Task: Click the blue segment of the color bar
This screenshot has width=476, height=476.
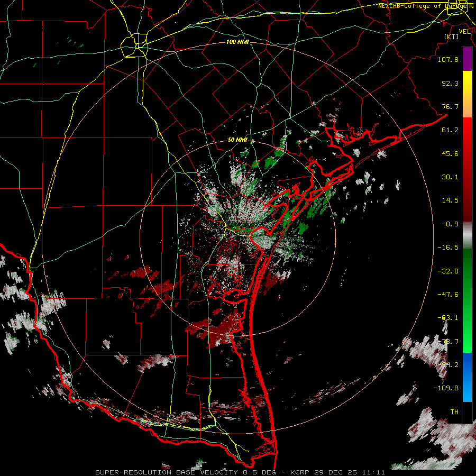Action: (x=467, y=377)
